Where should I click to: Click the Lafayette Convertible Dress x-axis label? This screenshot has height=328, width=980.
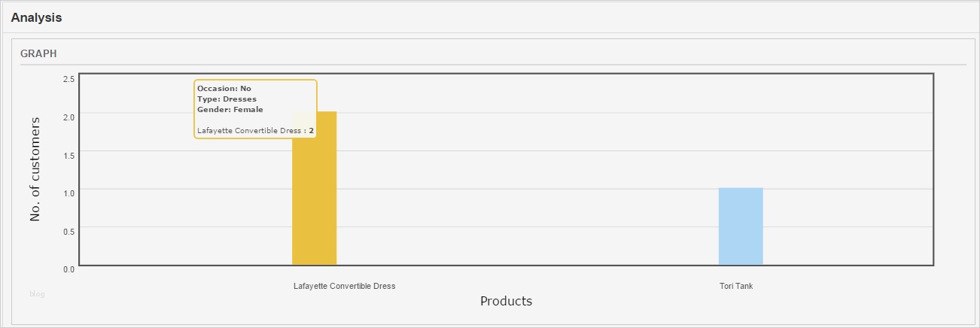point(344,287)
